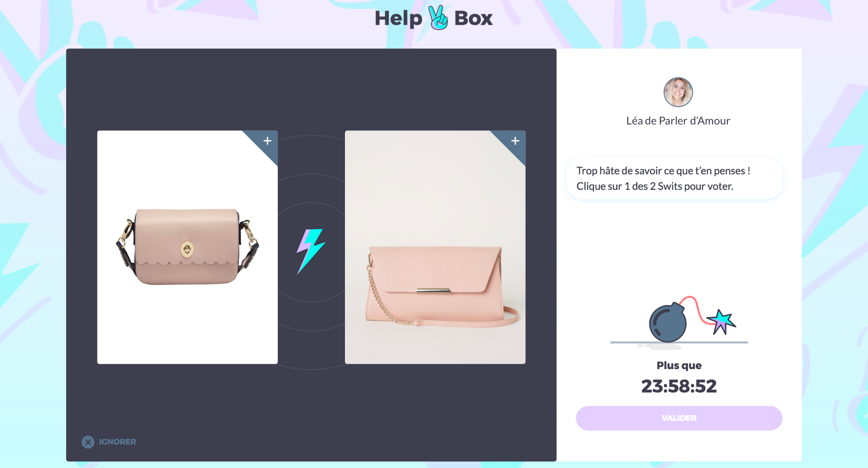The width and height of the screenshot is (868, 468).
Task: Click the lightning bolt icon between the bags
Action: pos(310,251)
